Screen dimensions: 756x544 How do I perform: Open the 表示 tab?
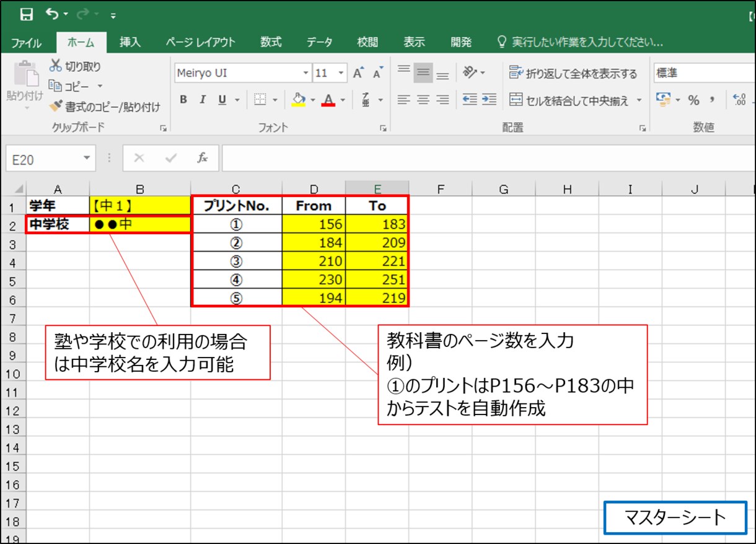pos(414,42)
